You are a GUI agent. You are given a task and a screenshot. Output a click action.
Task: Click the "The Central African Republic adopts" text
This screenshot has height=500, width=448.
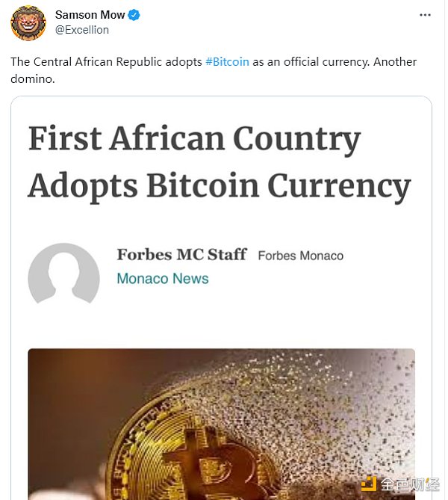click(x=106, y=62)
